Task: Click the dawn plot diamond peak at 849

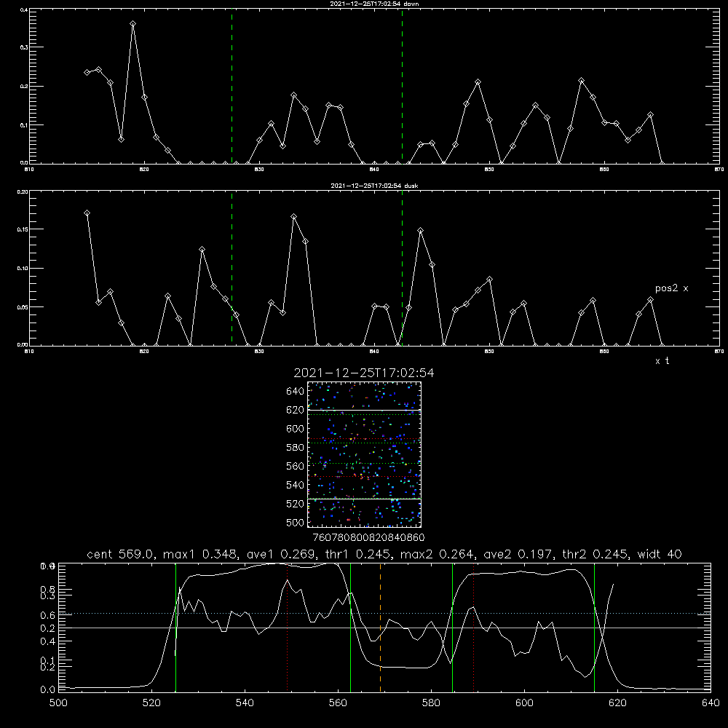Action: (x=478, y=82)
